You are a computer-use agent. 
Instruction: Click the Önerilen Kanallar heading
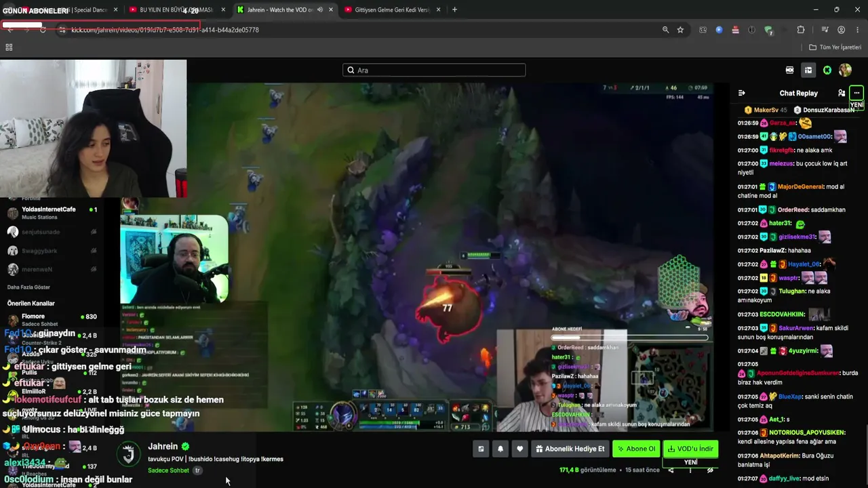point(31,303)
